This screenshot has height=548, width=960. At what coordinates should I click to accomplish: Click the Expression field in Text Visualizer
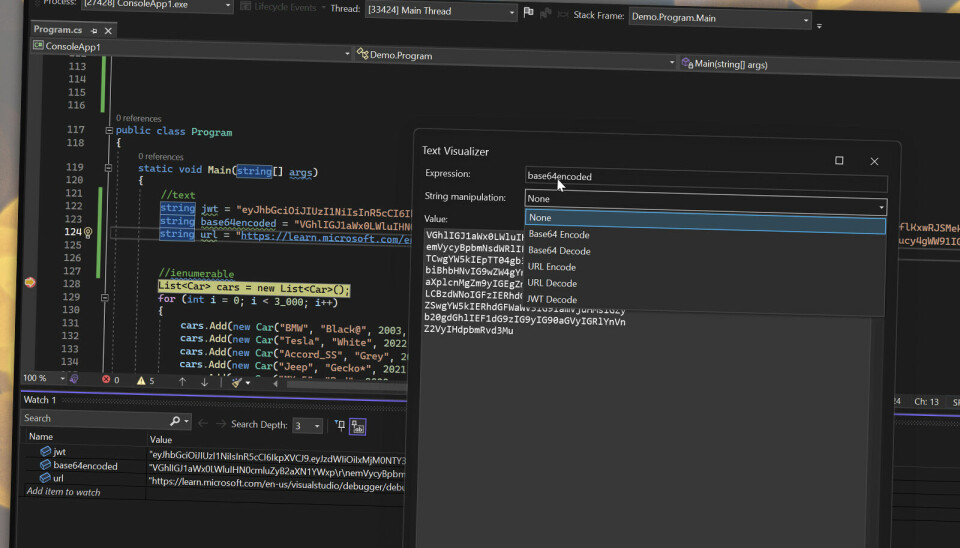coord(706,178)
